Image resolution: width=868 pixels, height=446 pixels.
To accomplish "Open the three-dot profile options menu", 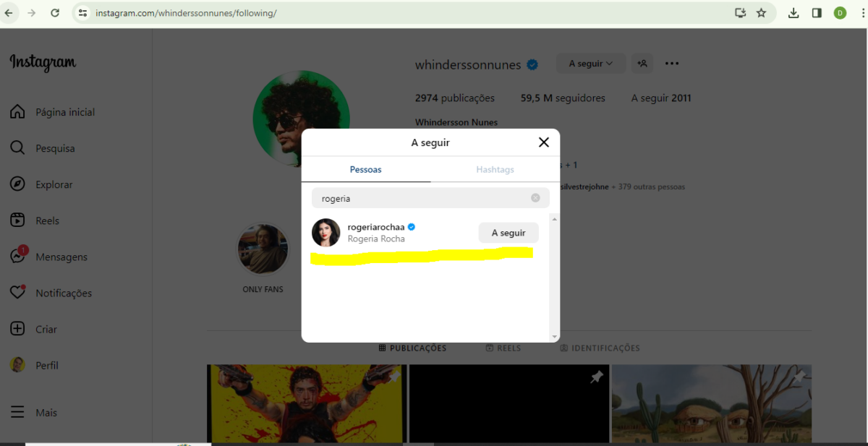I will point(672,64).
